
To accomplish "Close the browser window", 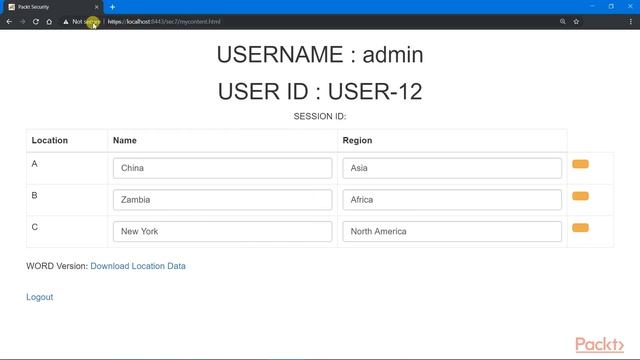I will [630, 7].
